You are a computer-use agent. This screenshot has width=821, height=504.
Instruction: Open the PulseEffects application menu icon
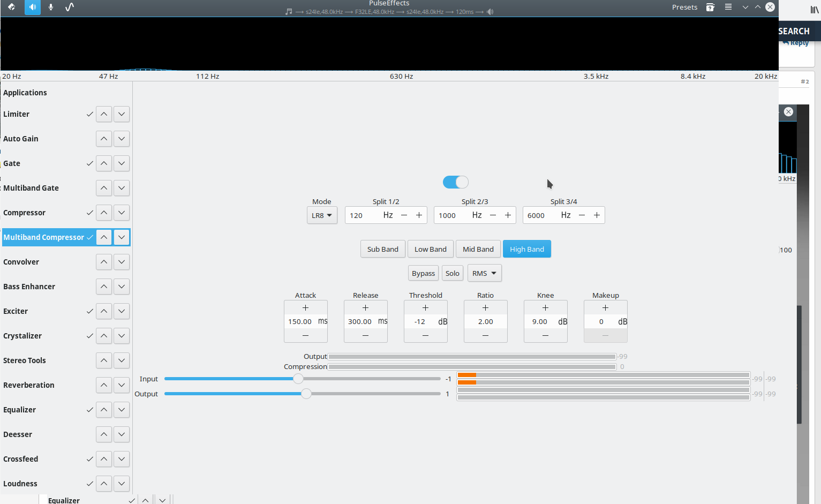click(11, 7)
